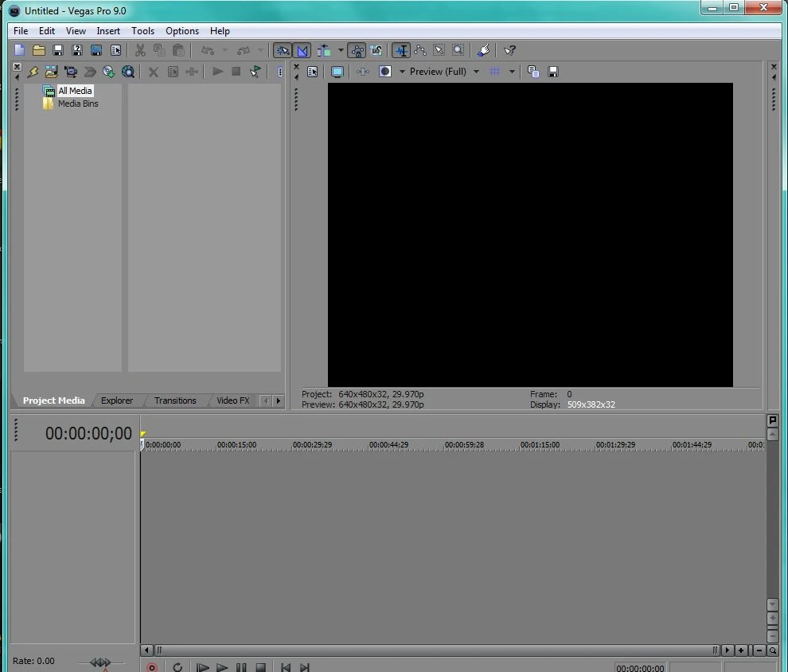The image size is (788, 672).
Task: Start Preview in Project Media toolbar
Action: [217, 72]
